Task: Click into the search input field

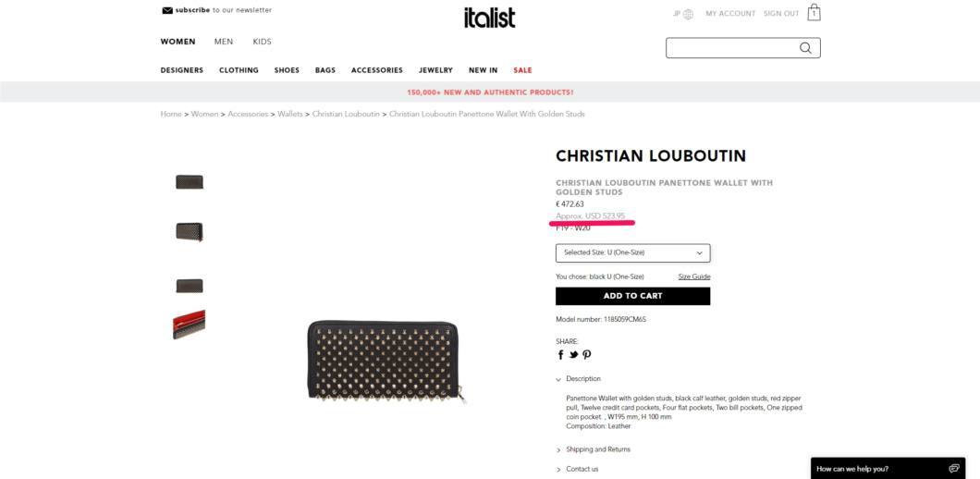Action: (x=732, y=48)
